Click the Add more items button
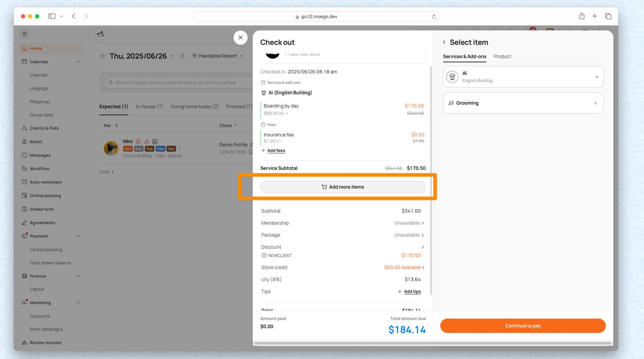 tap(343, 187)
